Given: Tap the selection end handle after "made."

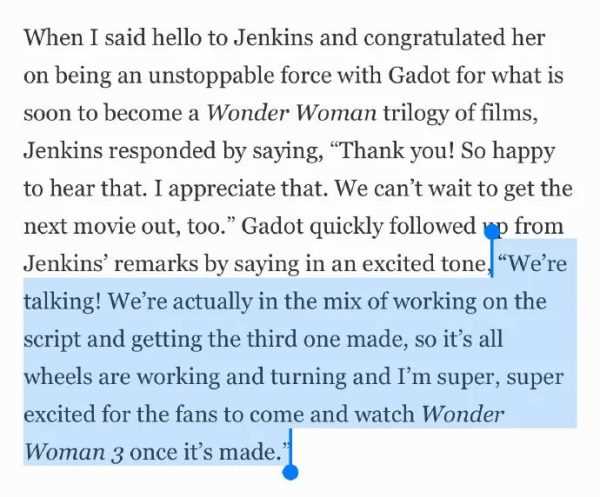Looking at the screenshot, I should 290,472.
